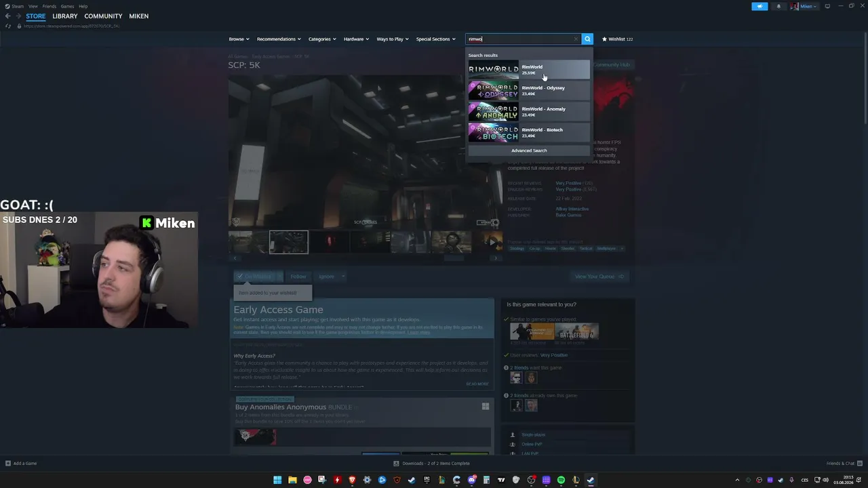The image size is (868, 488).
Task: Select the RimWorld - Anomaly result
Action: click(x=529, y=111)
